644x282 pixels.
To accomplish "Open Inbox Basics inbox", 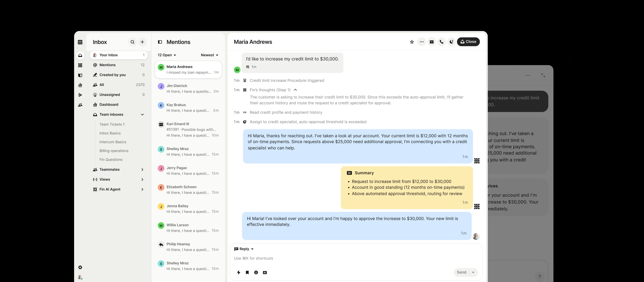I will (110, 133).
